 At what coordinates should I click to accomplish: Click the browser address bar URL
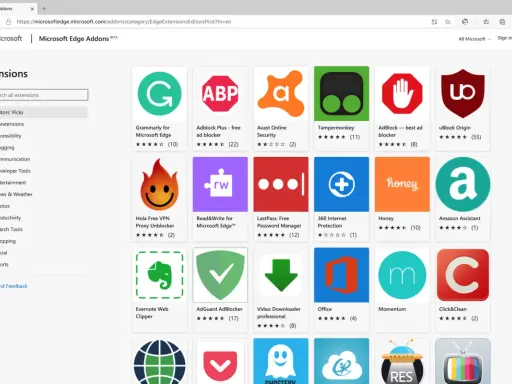pyautogui.click(x=124, y=22)
